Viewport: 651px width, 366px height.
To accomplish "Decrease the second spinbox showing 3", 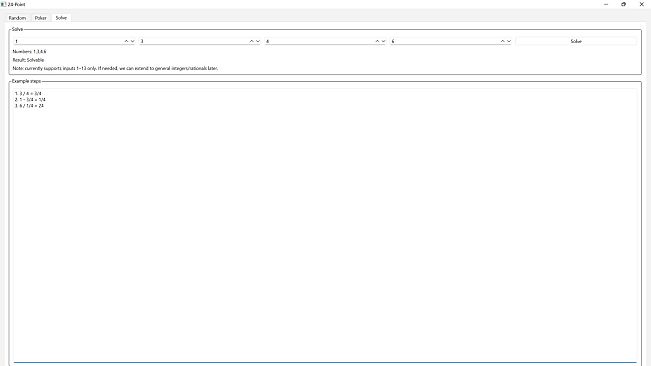I will [258, 41].
